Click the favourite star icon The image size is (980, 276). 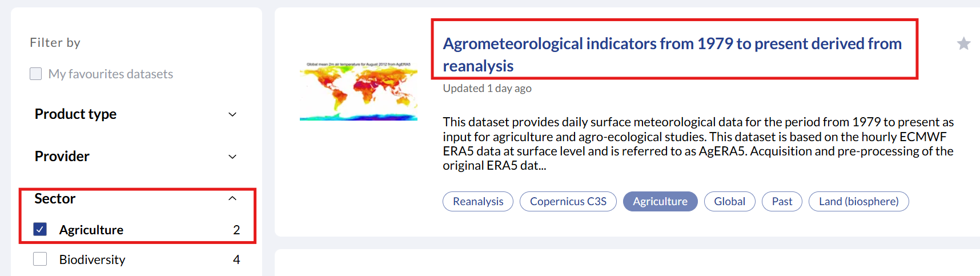(x=963, y=43)
